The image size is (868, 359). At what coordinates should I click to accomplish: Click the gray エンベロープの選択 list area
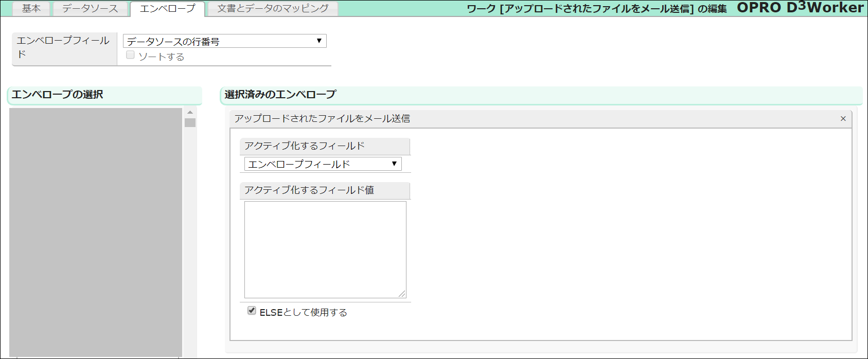[96, 231]
